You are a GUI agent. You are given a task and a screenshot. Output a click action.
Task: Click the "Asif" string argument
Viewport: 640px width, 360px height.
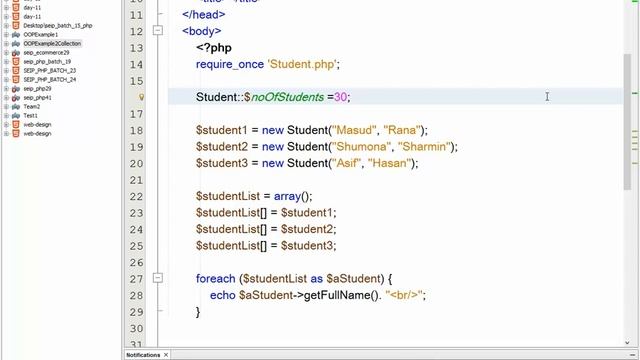tap(347, 163)
